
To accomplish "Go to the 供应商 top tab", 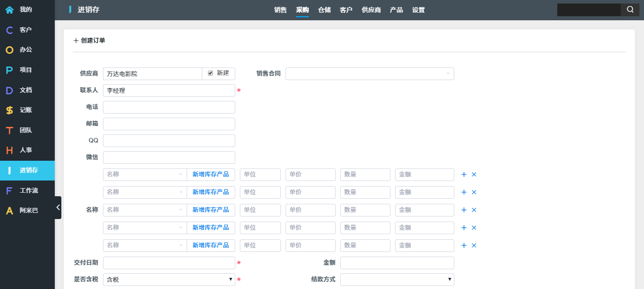I will click(x=371, y=10).
